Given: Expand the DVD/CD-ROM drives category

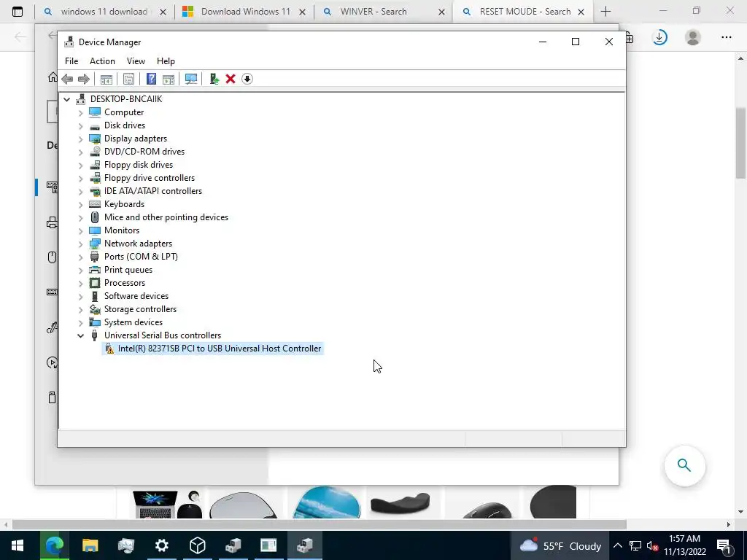Looking at the screenshot, I should pos(80,152).
